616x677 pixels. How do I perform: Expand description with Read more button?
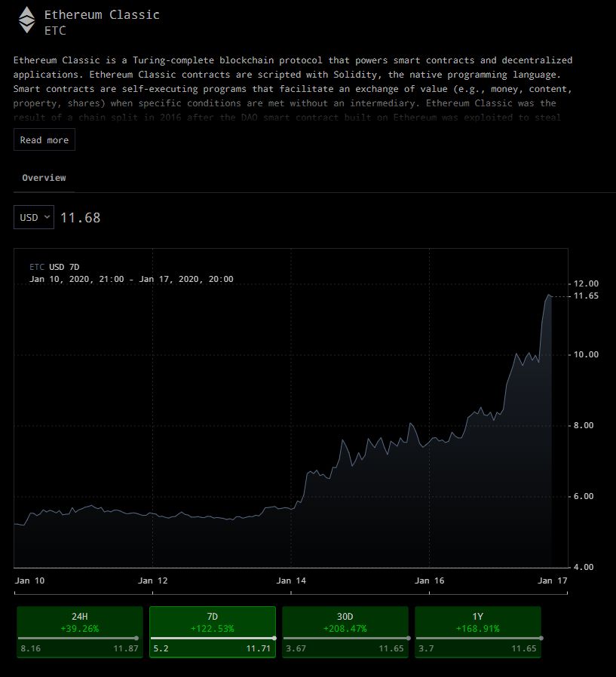click(44, 140)
